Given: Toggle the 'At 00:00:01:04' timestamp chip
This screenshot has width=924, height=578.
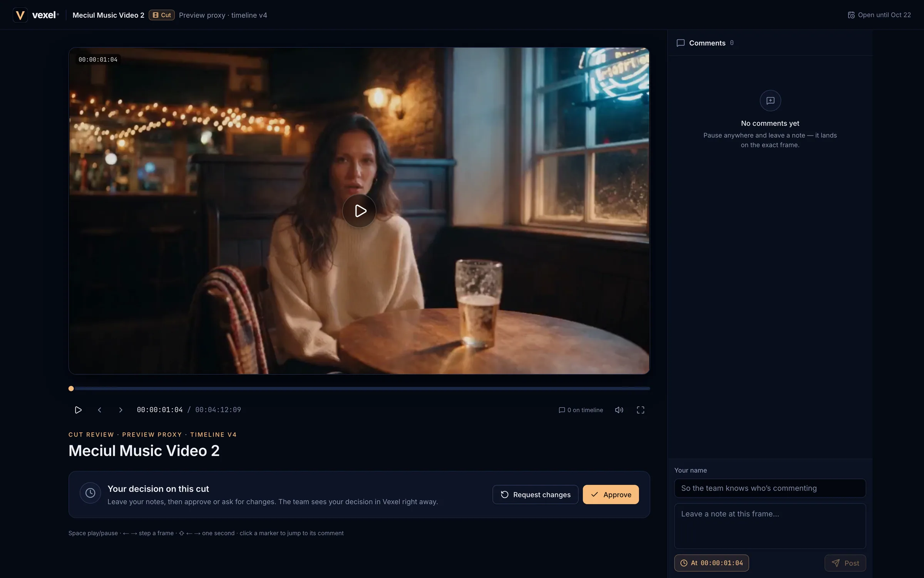Looking at the screenshot, I should pyautogui.click(x=711, y=563).
